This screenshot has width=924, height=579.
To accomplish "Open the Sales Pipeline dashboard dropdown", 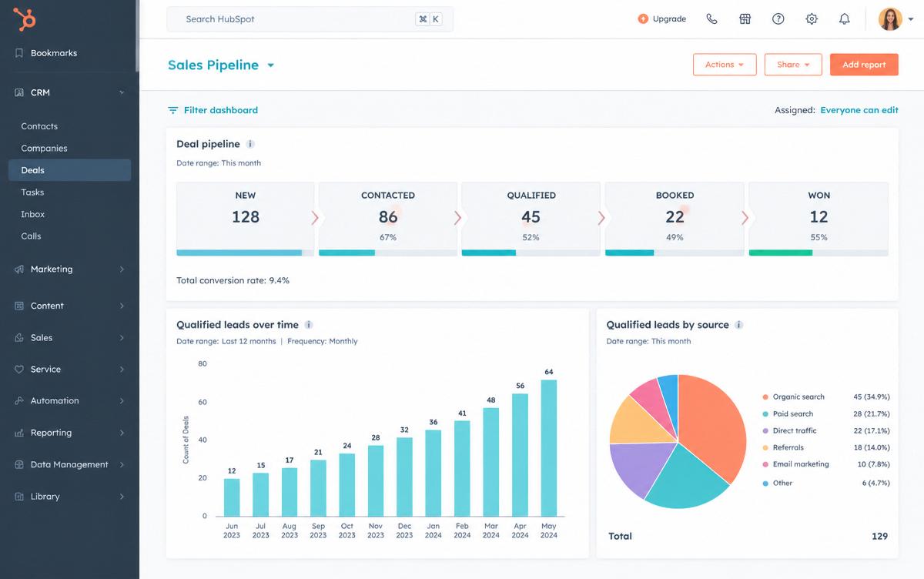I will click(x=270, y=65).
